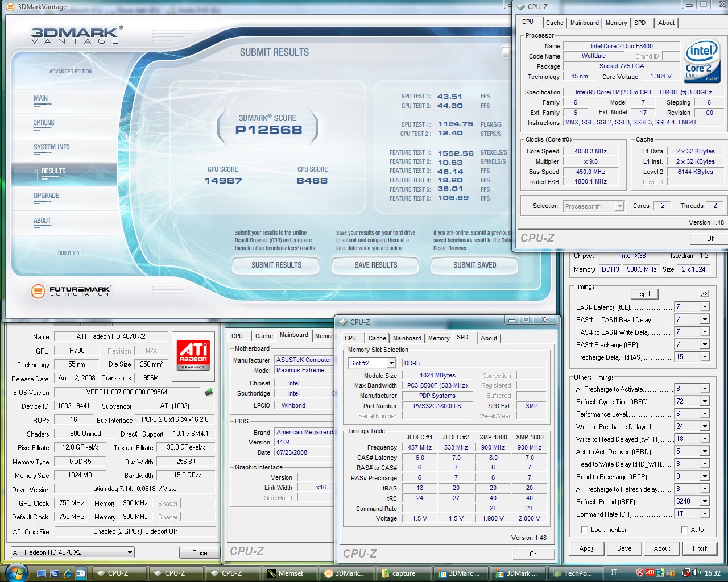Viewport: 728px width, 582px height.
Task: Open CAS# Latency (tCL) dropdown
Action: coord(705,307)
